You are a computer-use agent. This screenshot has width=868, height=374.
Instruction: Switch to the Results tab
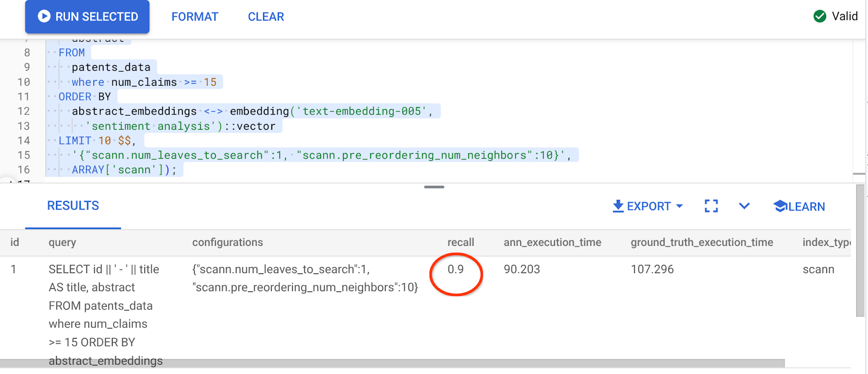[x=73, y=206]
